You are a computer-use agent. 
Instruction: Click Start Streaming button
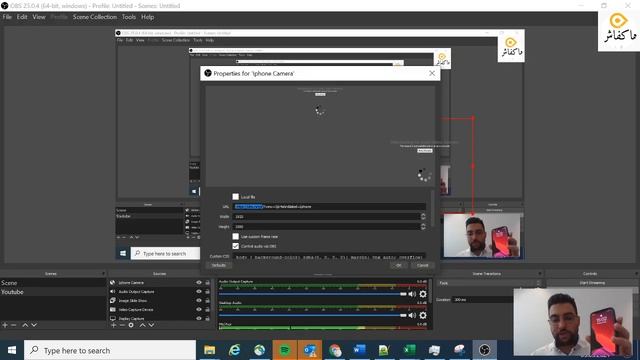coord(592,282)
